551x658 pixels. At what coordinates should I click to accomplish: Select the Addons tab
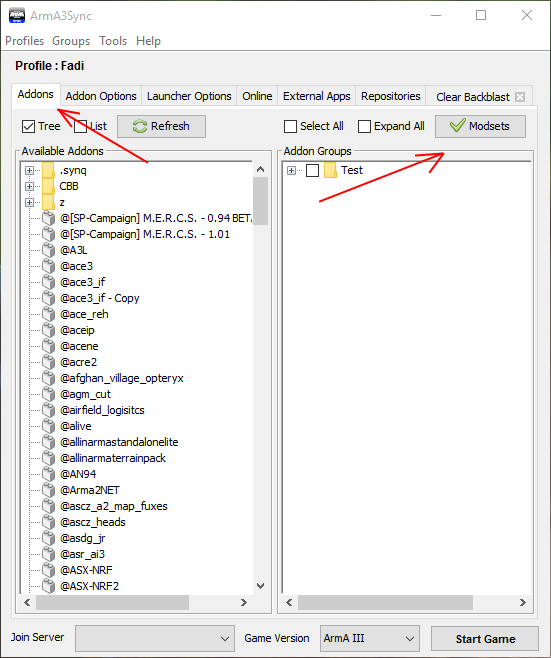[x=36, y=94]
